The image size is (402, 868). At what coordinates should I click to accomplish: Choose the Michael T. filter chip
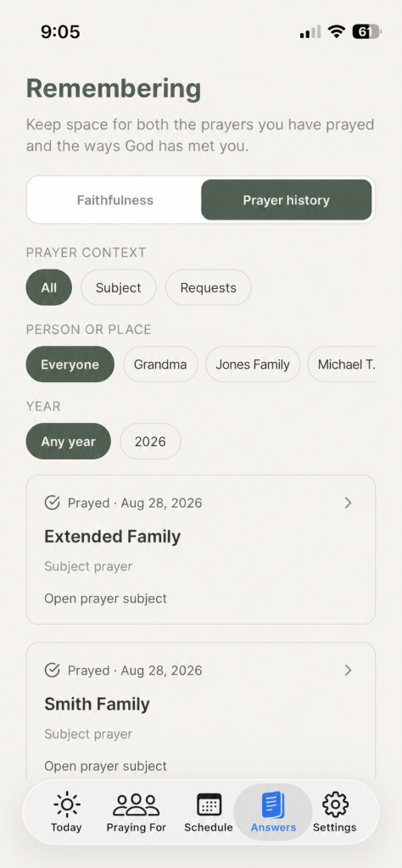[343, 364]
